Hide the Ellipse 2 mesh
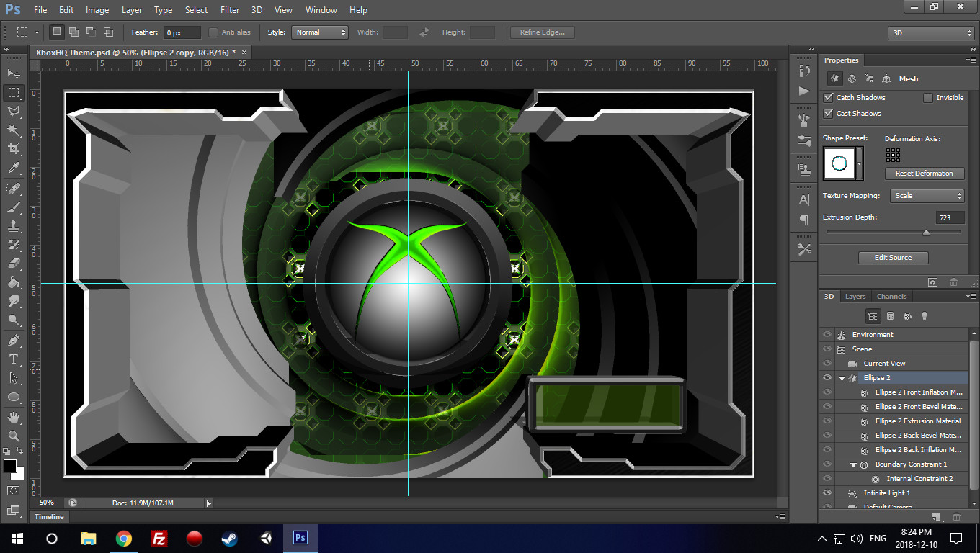Image resolution: width=980 pixels, height=553 pixels. 827,377
